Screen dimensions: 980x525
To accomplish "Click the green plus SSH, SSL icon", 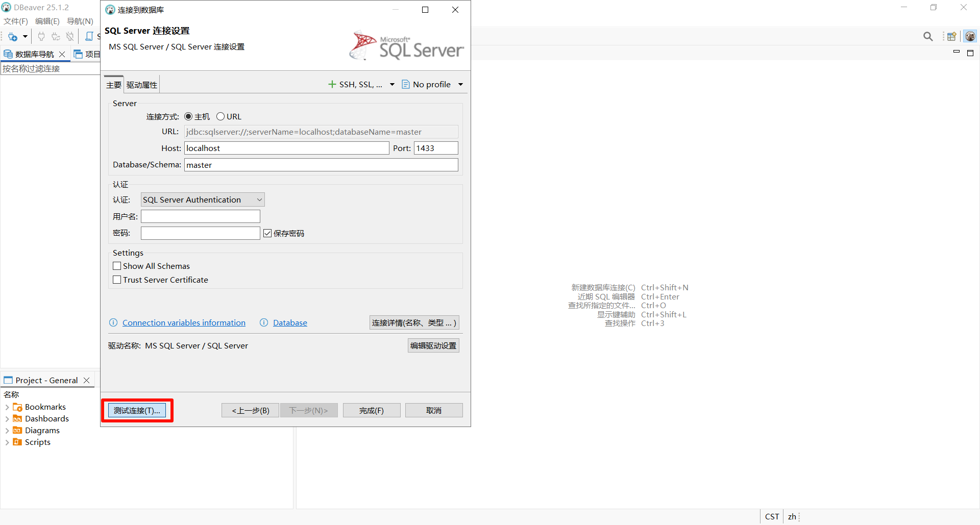I will (x=332, y=84).
